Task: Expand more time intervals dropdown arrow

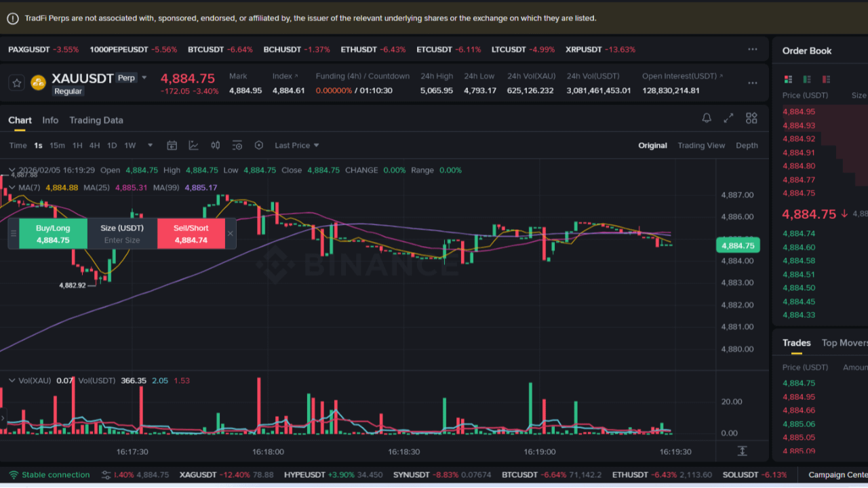Action: tap(150, 145)
